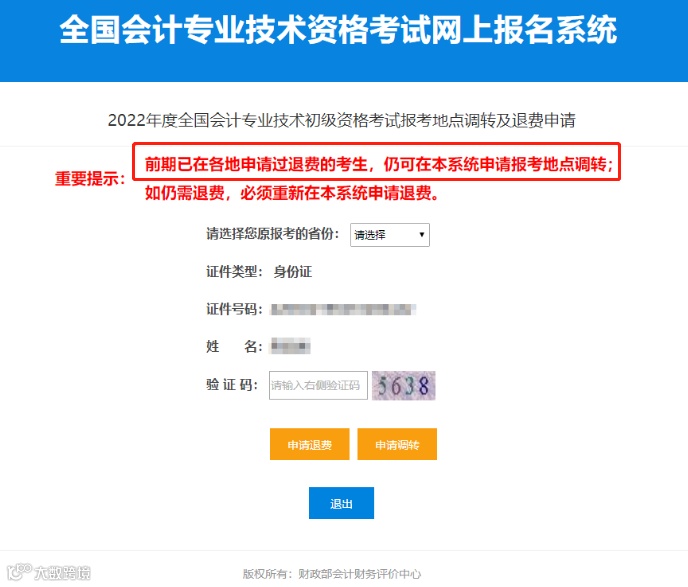
Task: Refresh the 5638 captcha image
Action: pyautogui.click(x=404, y=386)
